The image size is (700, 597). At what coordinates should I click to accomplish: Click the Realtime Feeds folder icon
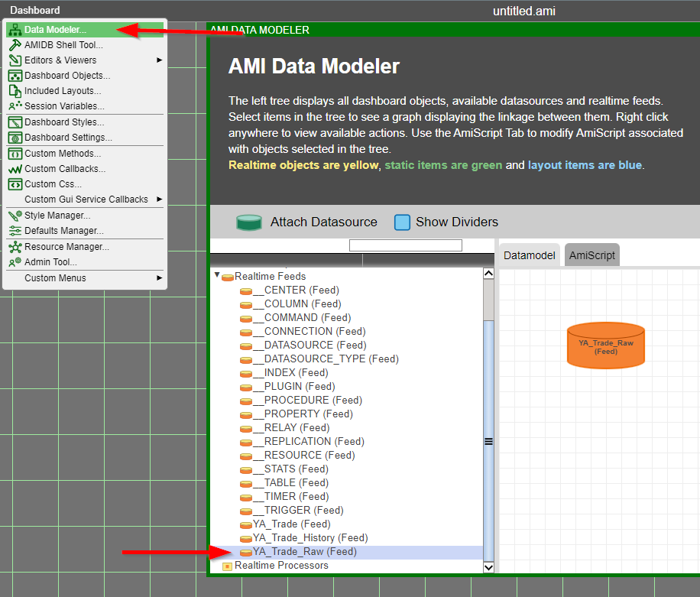click(x=228, y=277)
